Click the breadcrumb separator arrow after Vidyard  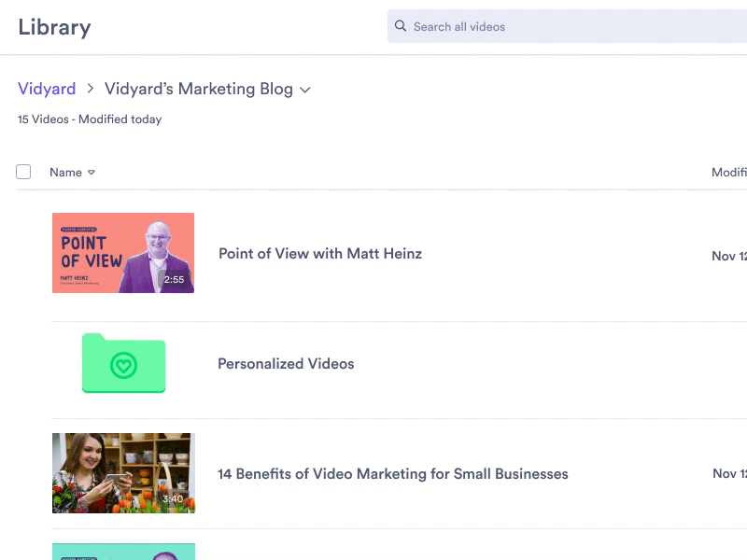(x=91, y=90)
